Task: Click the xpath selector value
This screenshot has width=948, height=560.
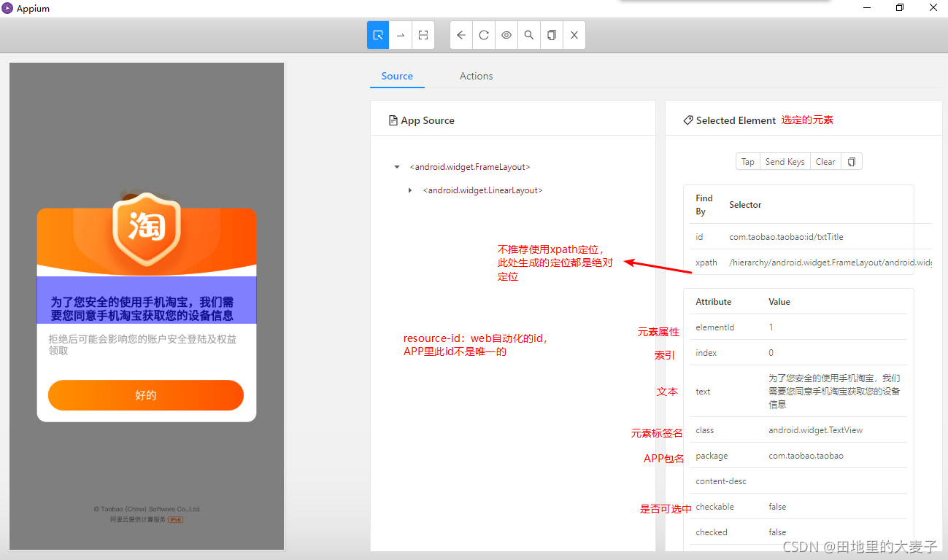Action: pyautogui.click(x=831, y=262)
